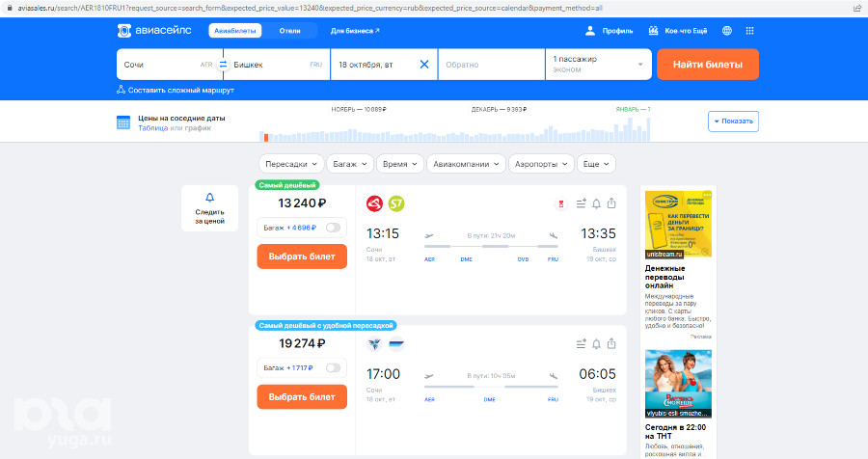Image resolution: width=868 pixels, height=459 pixels.
Task: Swap origin and destination cities
Action: click(x=223, y=65)
